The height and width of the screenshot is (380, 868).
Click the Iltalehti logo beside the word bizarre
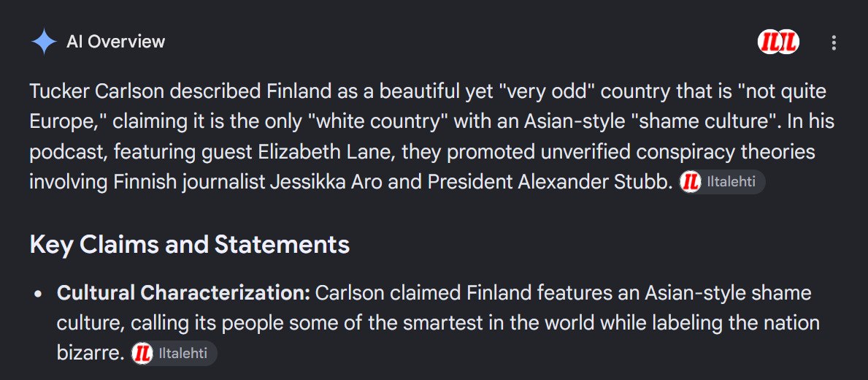pyautogui.click(x=142, y=354)
